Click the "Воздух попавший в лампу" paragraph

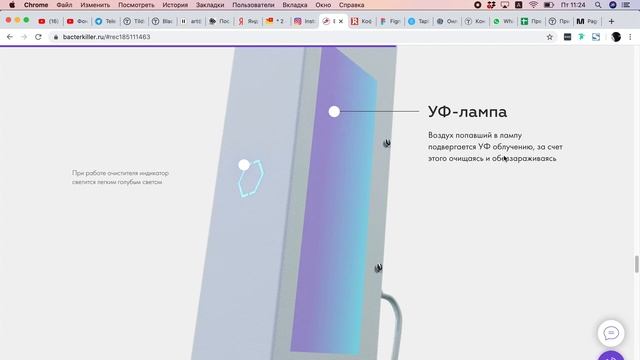[x=495, y=147]
